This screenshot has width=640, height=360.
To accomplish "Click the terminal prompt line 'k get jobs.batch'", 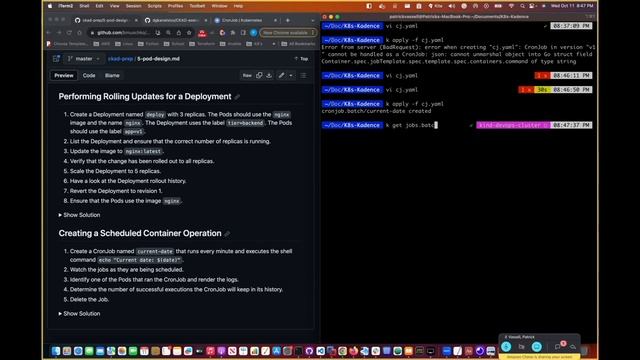I will coord(411,125).
